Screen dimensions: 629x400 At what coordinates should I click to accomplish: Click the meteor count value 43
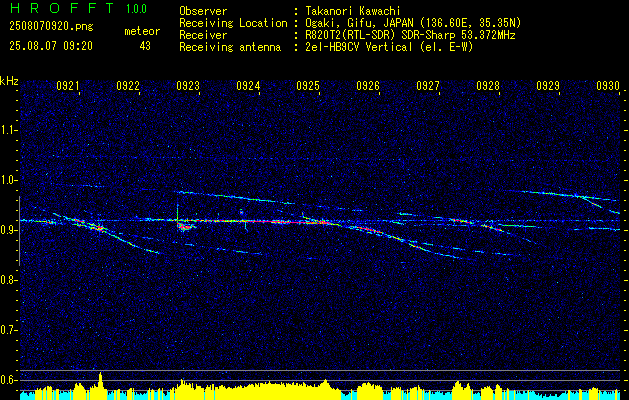[145, 46]
